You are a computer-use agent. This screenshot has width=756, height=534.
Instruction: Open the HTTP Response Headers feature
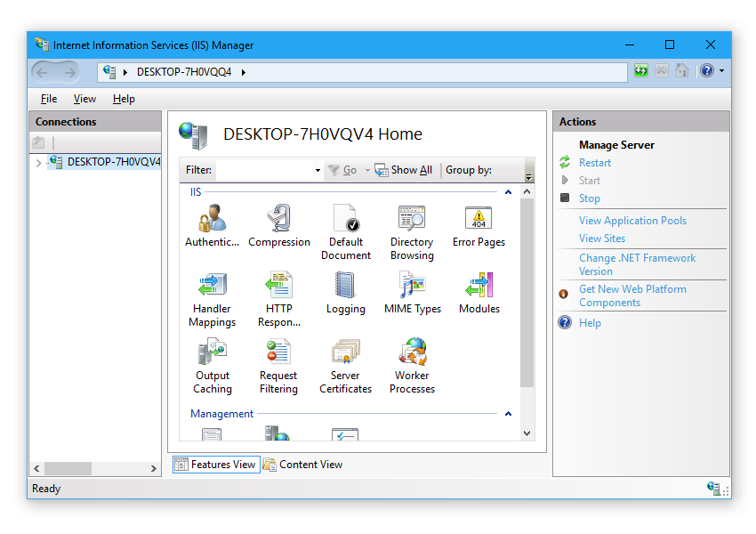coord(279,299)
